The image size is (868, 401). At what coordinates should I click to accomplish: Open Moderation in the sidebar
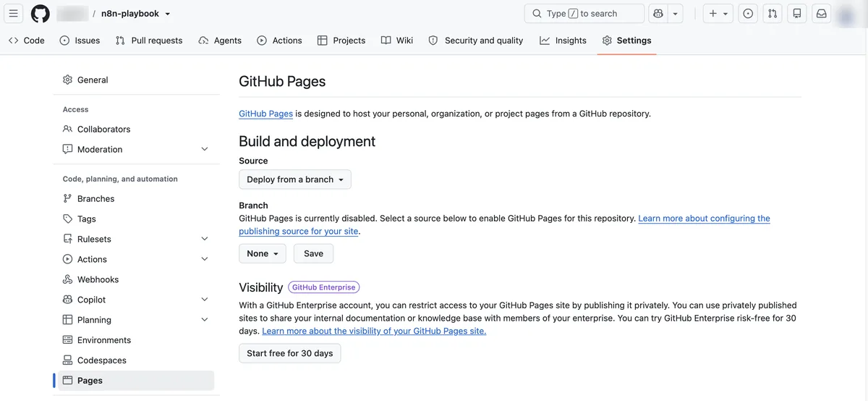136,149
